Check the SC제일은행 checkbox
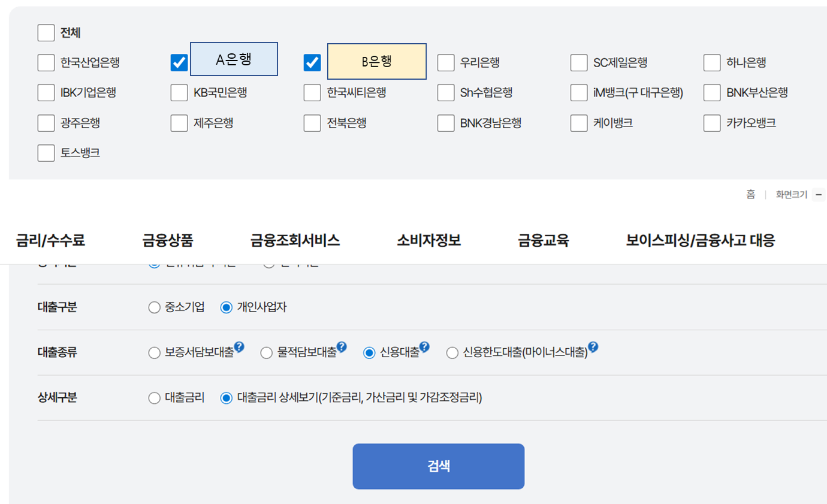The height and width of the screenshot is (504, 827). [579, 62]
